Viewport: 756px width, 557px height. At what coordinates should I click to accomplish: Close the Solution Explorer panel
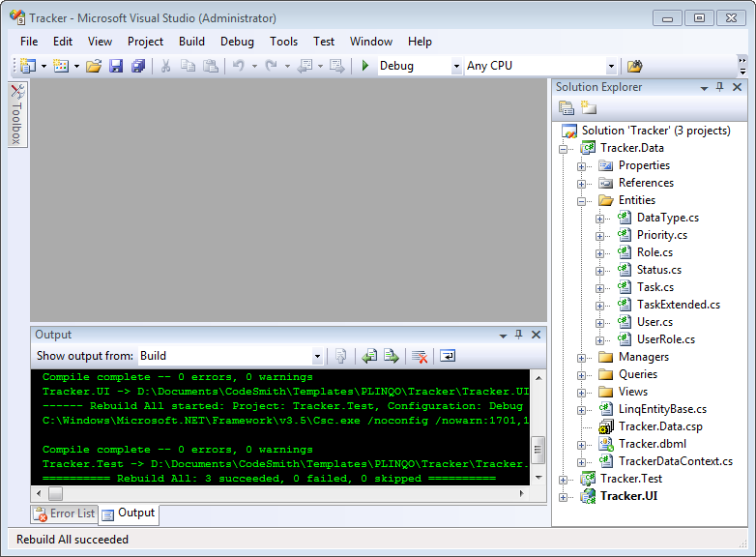click(738, 87)
